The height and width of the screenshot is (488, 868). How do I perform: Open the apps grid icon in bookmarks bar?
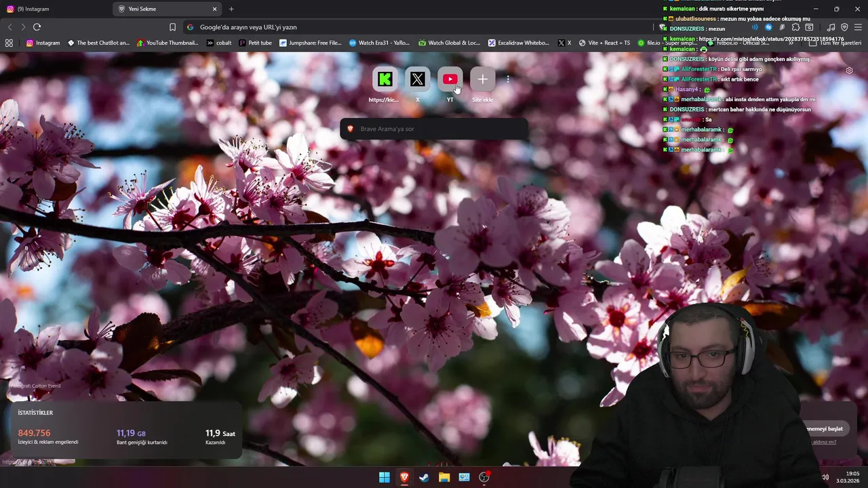click(9, 43)
